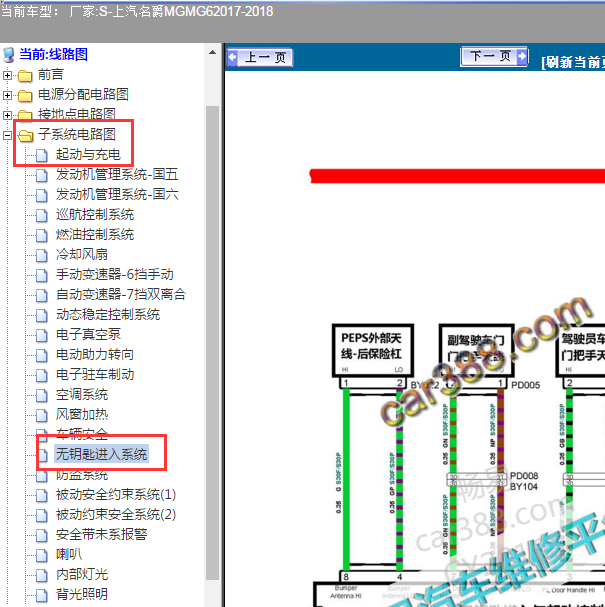Click the PD005 connector label
The image size is (605, 607).
[525, 385]
